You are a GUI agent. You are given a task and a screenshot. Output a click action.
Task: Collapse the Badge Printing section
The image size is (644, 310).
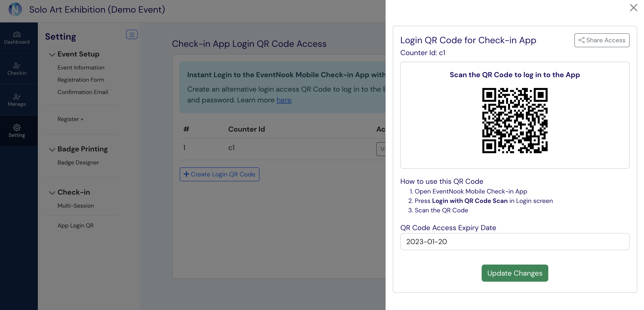click(x=52, y=149)
